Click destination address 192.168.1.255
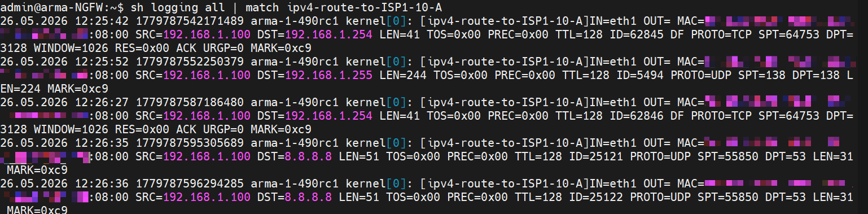This screenshot has height=214, width=868. [327, 75]
